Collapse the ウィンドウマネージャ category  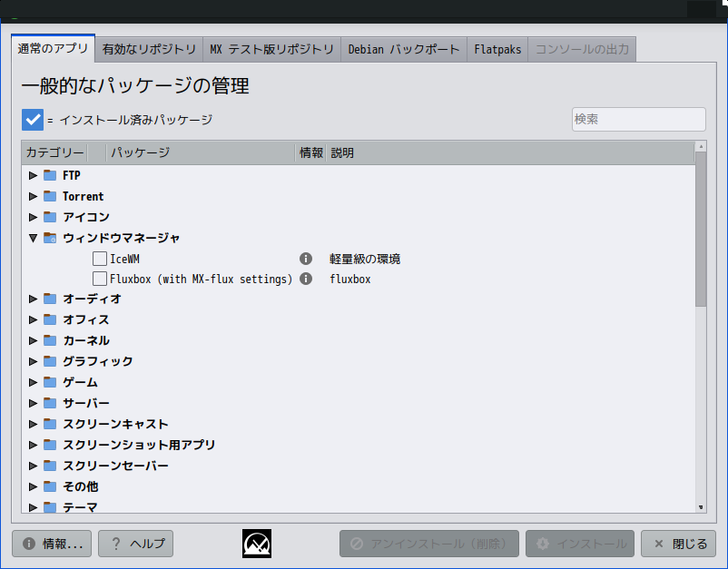pos(33,237)
